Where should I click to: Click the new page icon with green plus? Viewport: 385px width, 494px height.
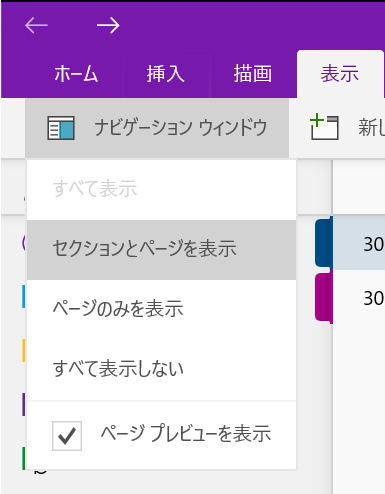click(324, 127)
